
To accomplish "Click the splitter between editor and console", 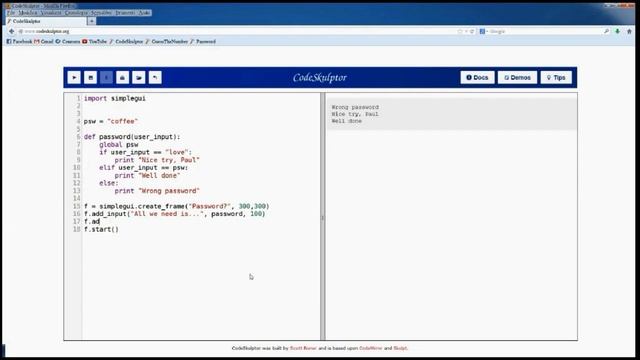I will [323, 216].
